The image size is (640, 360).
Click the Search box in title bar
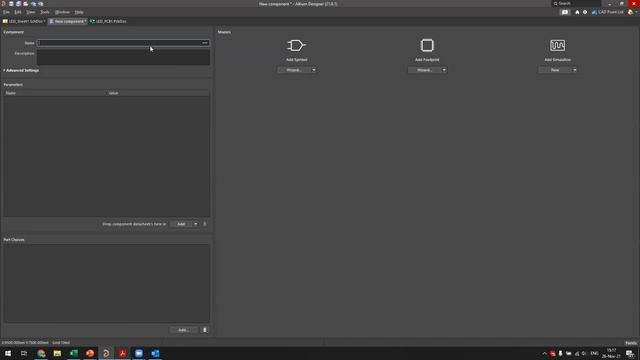(x=576, y=4)
